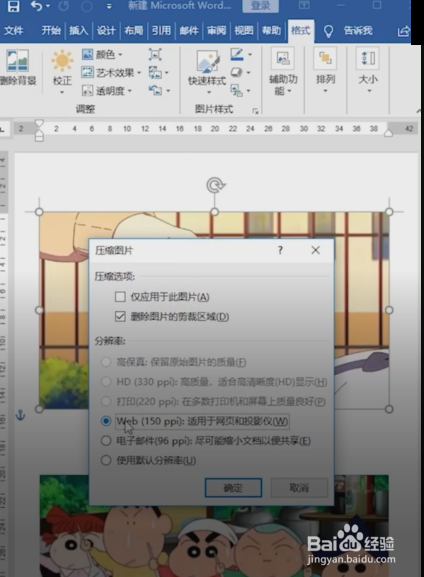Open Customize Quick Access Toolbar dropdown

(x=109, y=6)
